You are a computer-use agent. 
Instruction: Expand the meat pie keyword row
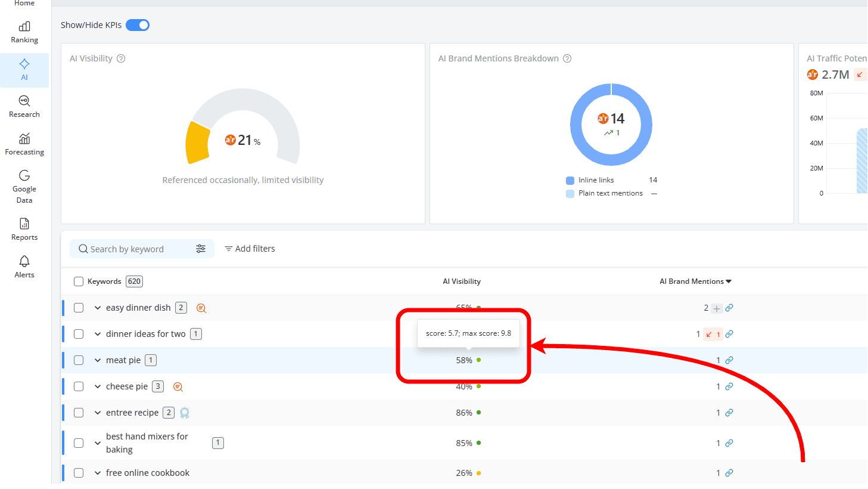tap(97, 360)
